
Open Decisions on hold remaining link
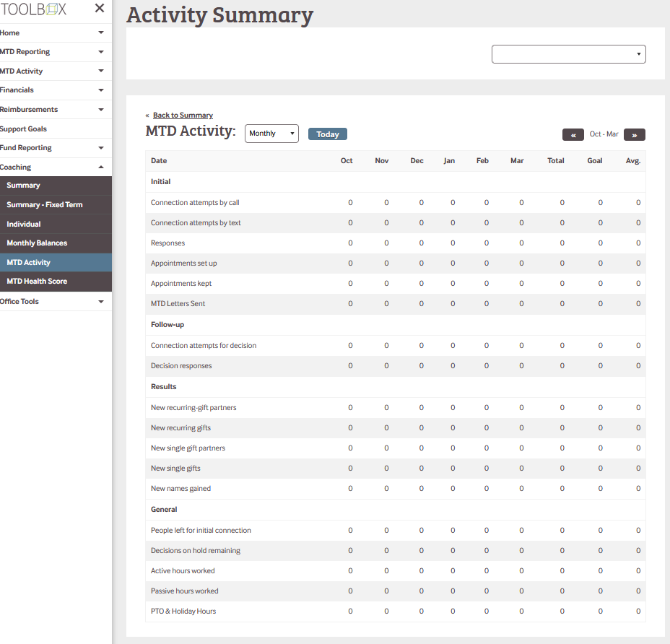click(x=195, y=551)
